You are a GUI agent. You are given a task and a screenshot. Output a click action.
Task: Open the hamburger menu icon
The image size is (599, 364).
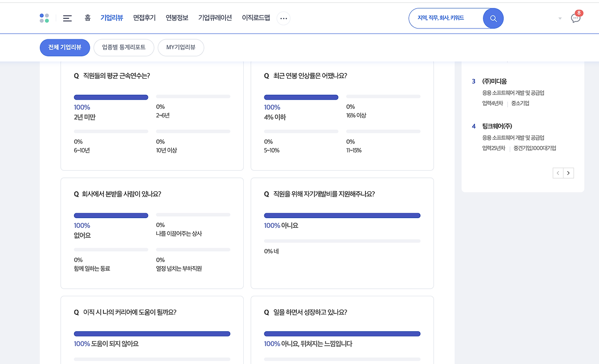point(67,18)
